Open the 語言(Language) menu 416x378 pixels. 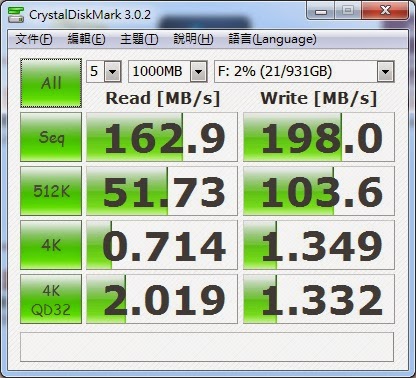click(x=272, y=40)
